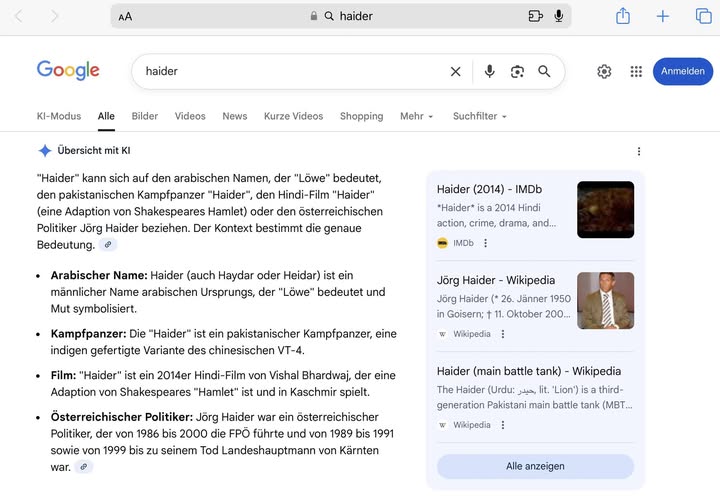Click the Jörg Haider portrait thumbnail
This screenshot has height=500, width=720.
click(x=606, y=301)
